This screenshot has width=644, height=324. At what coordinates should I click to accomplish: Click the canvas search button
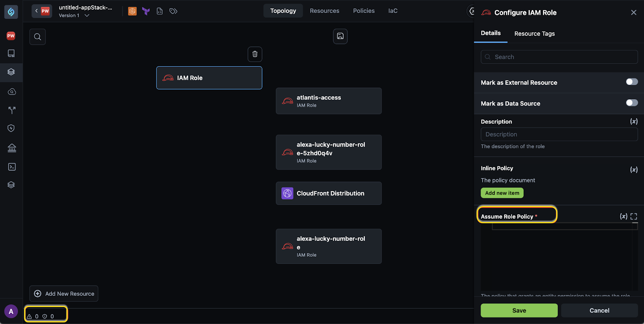(x=37, y=37)
